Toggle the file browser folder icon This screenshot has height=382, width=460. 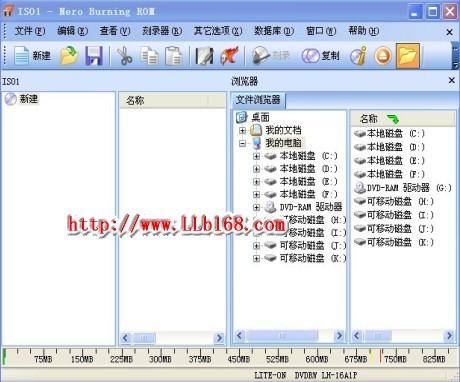coord(408,56)
